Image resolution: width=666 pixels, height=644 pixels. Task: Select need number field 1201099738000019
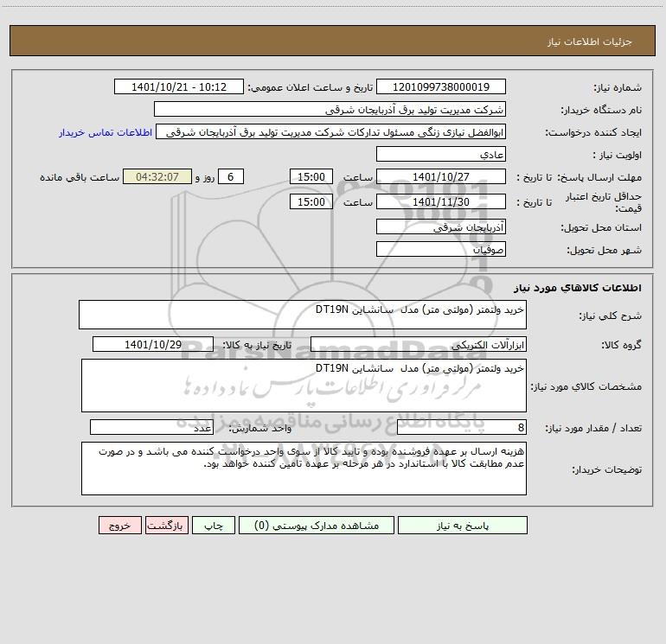click(441, 86)
